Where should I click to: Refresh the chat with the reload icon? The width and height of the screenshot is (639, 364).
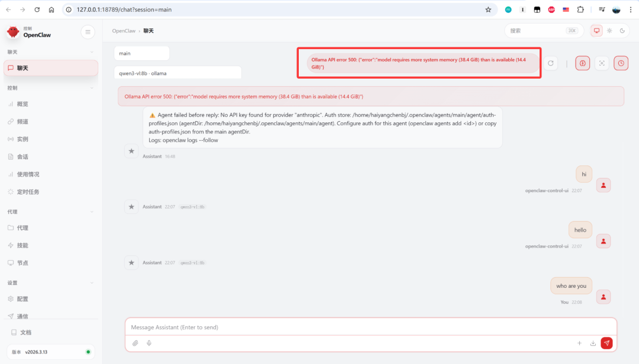(551, 63)
